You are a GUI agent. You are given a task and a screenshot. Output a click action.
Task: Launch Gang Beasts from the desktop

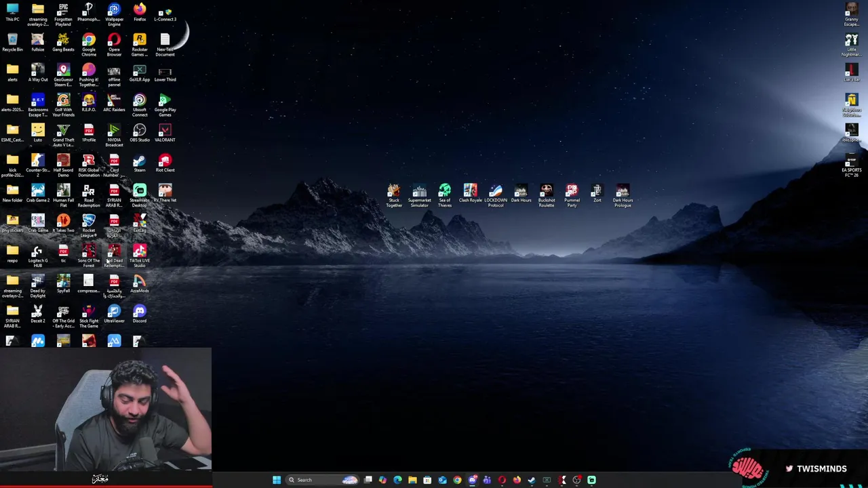click(x=63, y=43)
